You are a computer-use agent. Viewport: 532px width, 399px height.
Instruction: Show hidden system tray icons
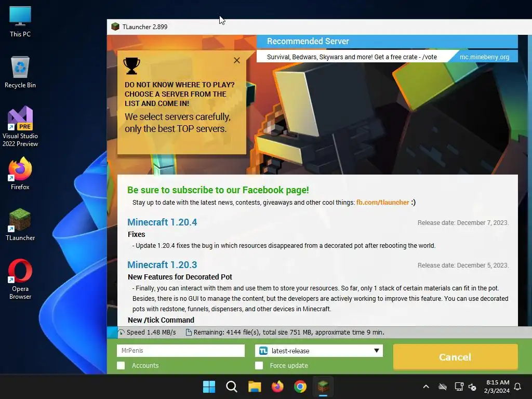point(426,387)
